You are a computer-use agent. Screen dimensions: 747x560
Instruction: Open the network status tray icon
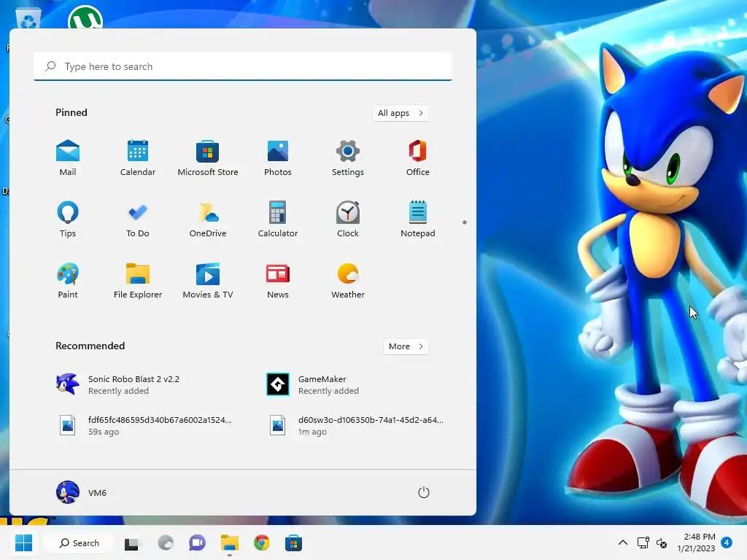[643, 542]
